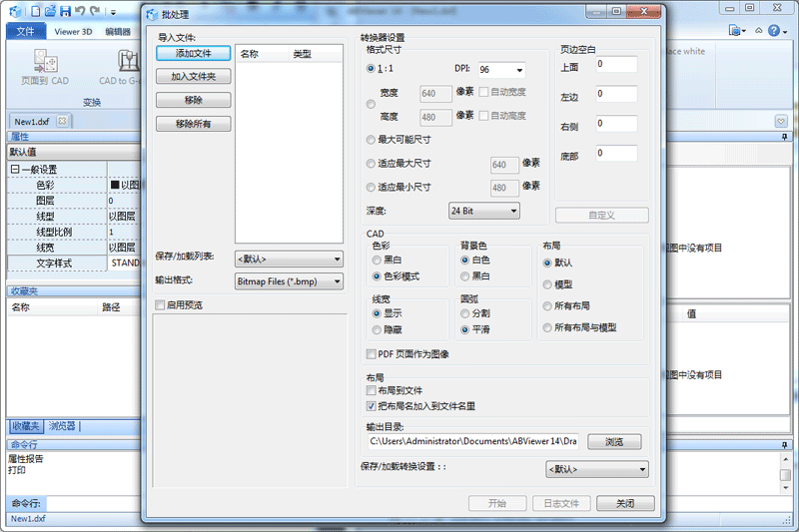Click the Open file icon in the quick access toolbar

(50, 11)
